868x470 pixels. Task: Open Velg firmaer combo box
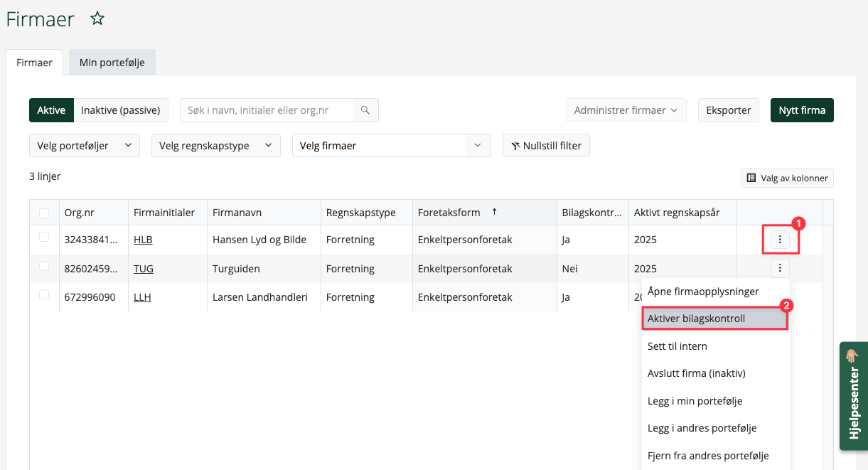click(x=392, y=145)
